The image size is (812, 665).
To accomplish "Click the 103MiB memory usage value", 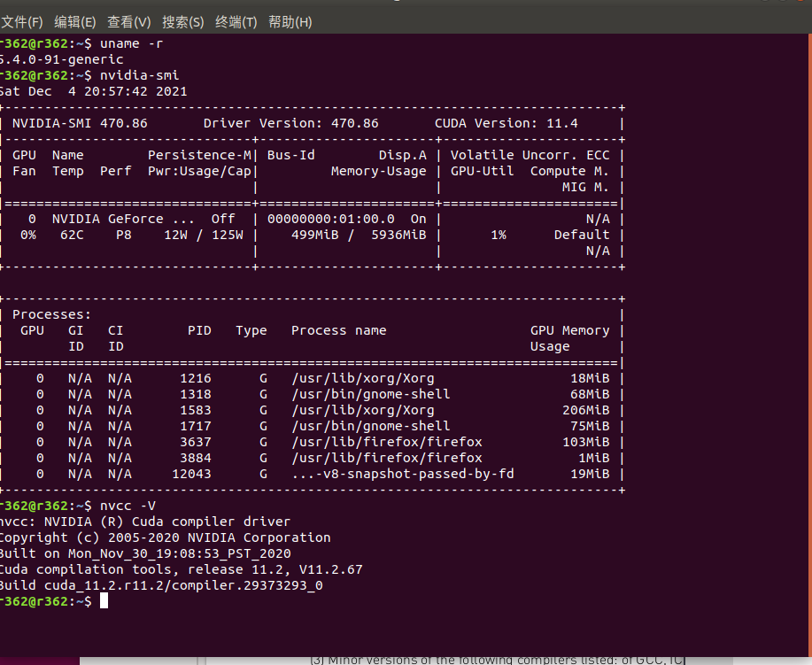I will pos(585,442).
